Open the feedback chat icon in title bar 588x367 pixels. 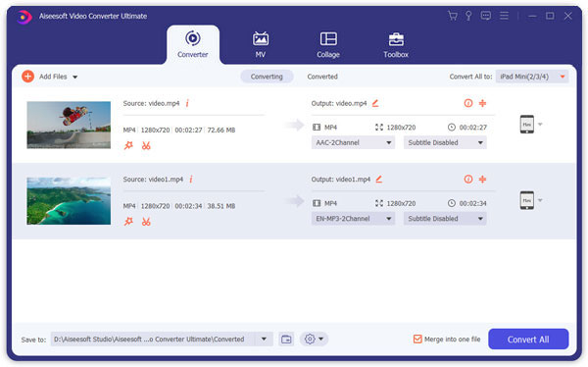pos(486,16)
